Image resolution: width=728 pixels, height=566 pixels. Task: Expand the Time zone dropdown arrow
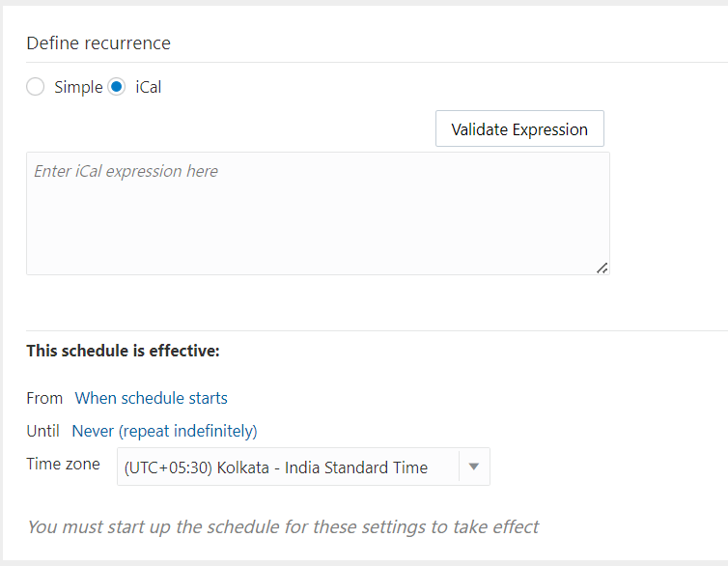(x=473, y=467)
